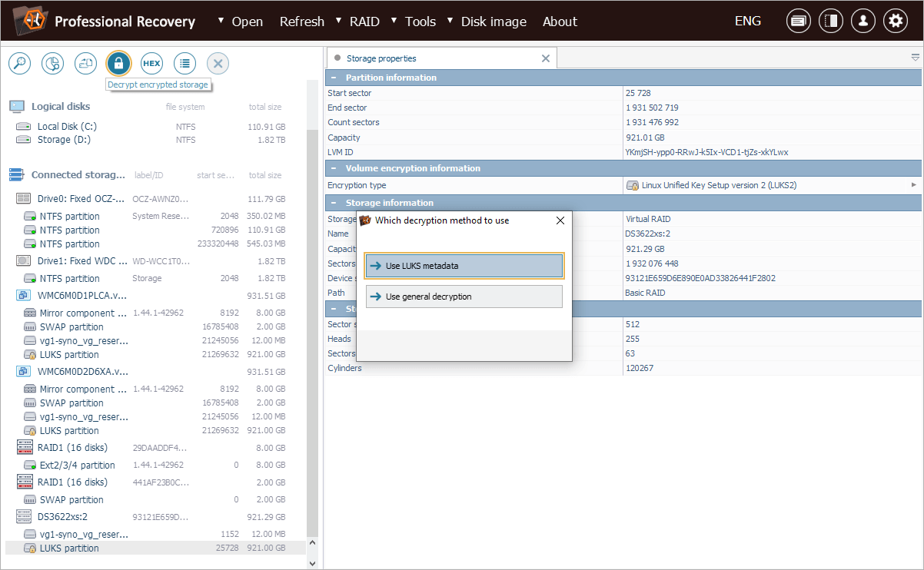
Task: Open the HEX viewer tool
Action: 151,64
